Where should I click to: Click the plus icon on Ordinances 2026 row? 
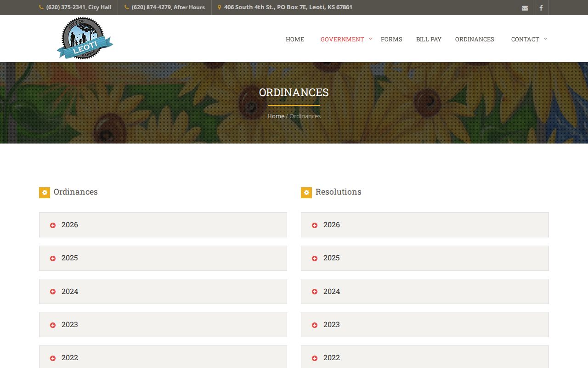53,225
